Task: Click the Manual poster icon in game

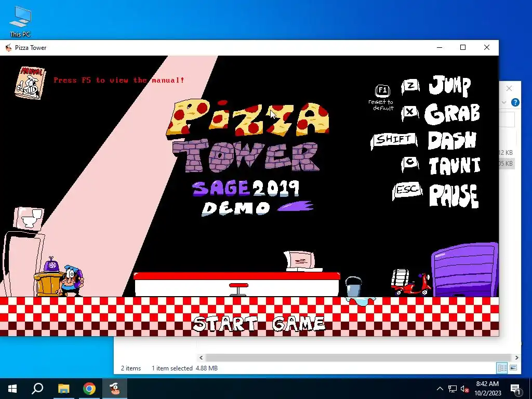Action: [30, 83]
